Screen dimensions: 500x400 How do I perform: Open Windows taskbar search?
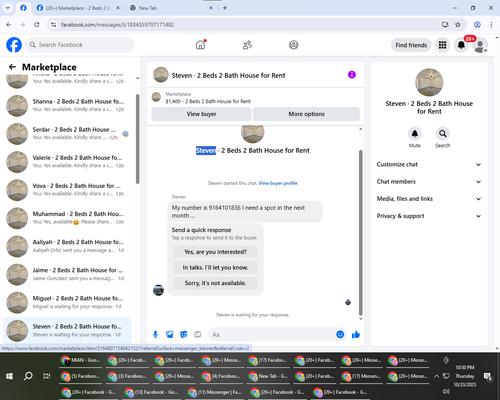[x=28, y=376]
